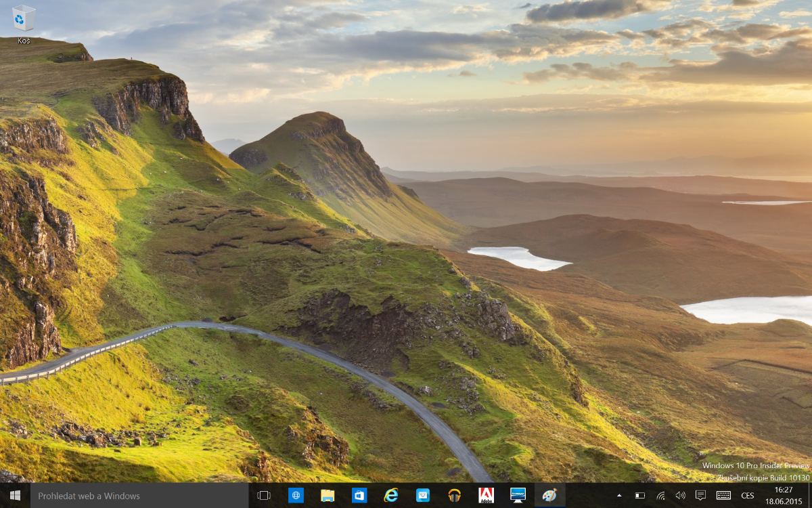Expand the hidden system tray icons

pyautogui.click(x=619, y=496)
